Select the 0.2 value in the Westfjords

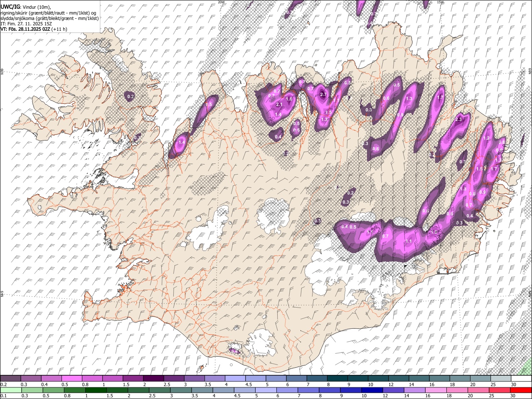click(x=131, y=96)
